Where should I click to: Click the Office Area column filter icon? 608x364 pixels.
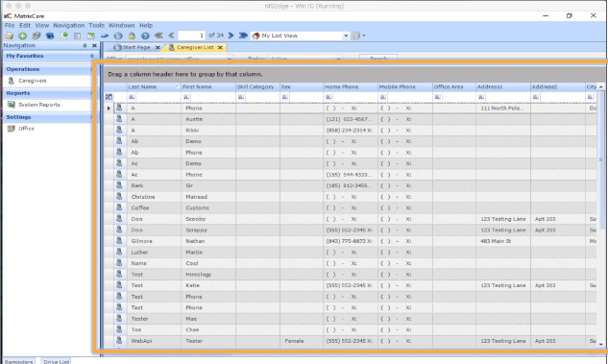coord(437,97)
